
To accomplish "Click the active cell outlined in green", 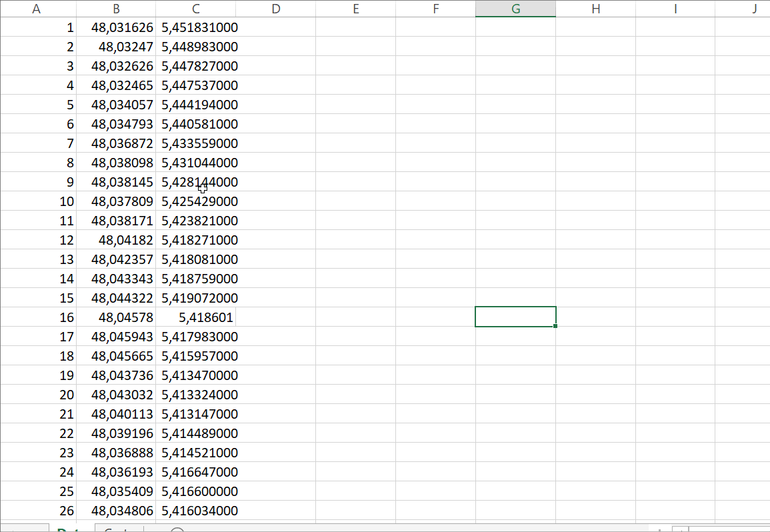I will (515, 317).
